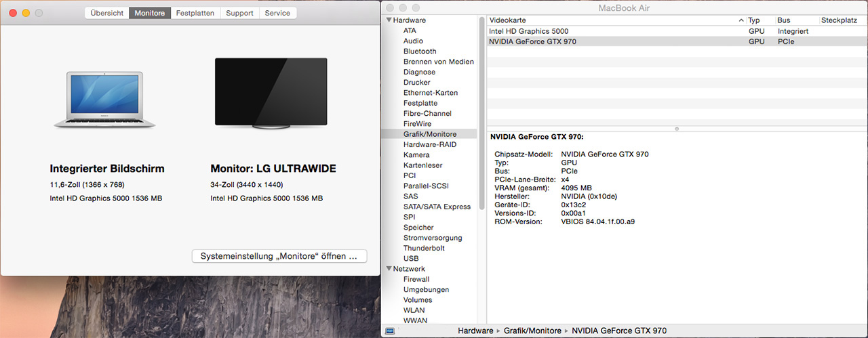
Task: Click the sort arrow in Videokarte header
Action: tap(741, 20)
